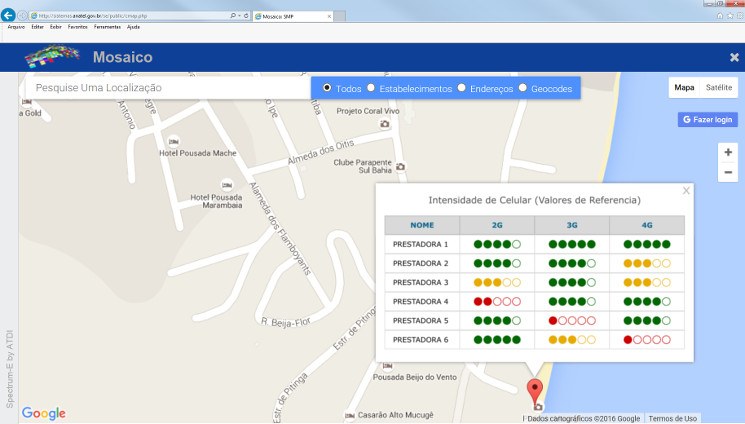Click the Projeto Coral Vivo camera icon
The height and width of the screenshot is (424, 745).
click(x=385, y=124)
